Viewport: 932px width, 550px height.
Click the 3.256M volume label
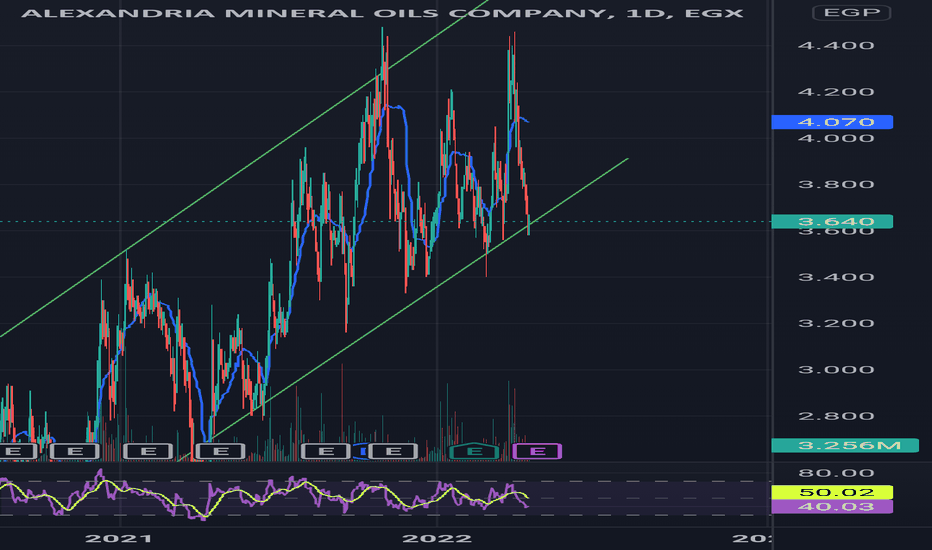click(845, 445)
